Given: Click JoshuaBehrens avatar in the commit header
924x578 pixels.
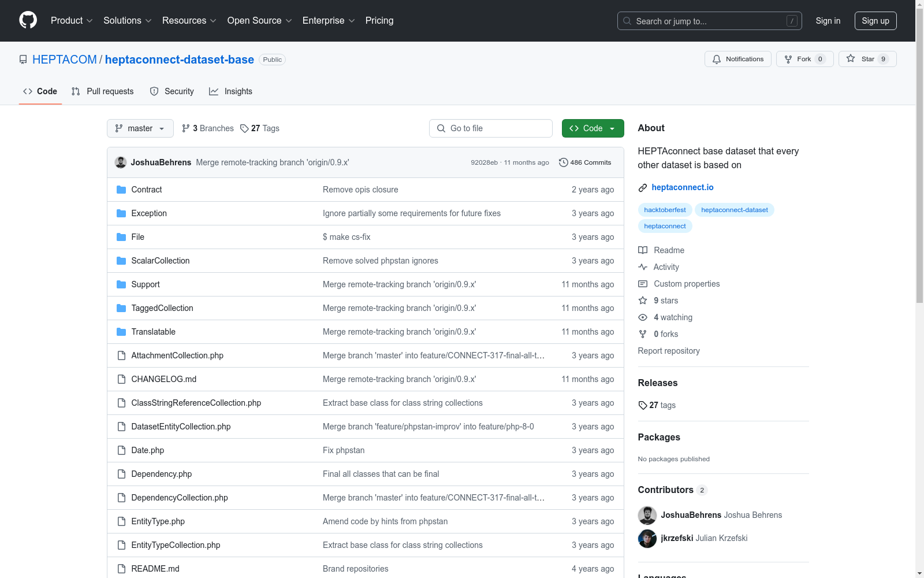Looking at the screenshot, I should (x=121, y=162).
